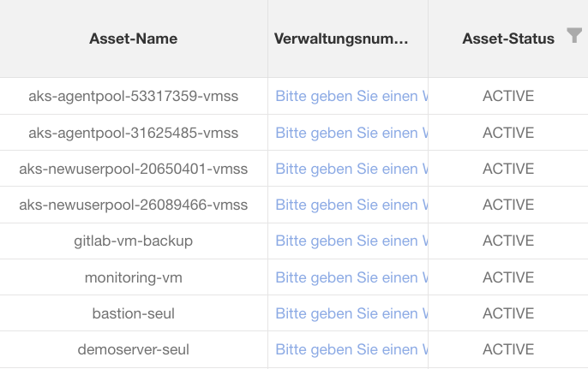Open the Asset-Status column filter icon
The image size is (588, 369).
(x=574, y=36)
